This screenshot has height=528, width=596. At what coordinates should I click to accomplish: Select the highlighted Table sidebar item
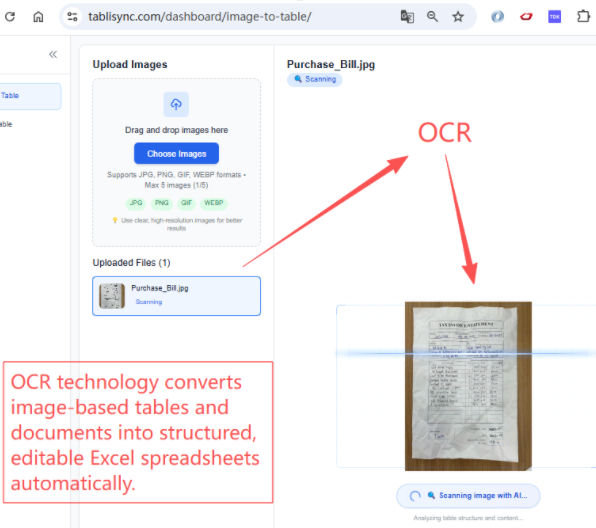(30, 96)
